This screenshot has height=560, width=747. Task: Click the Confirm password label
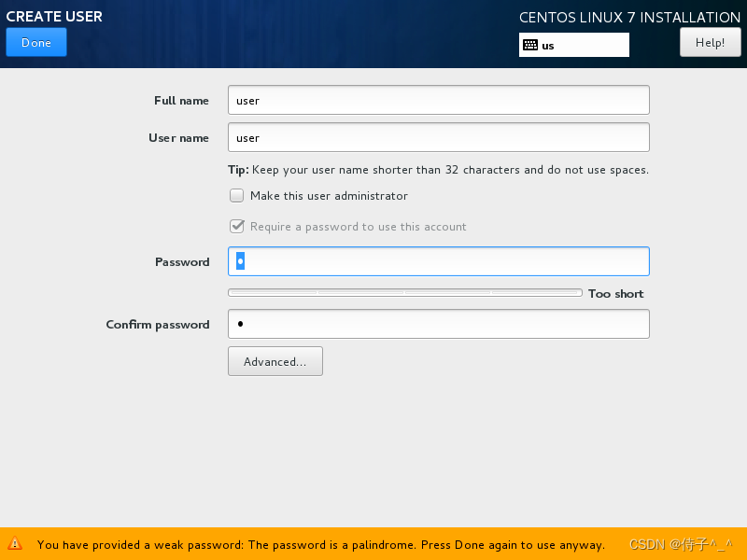click(158, 325)
